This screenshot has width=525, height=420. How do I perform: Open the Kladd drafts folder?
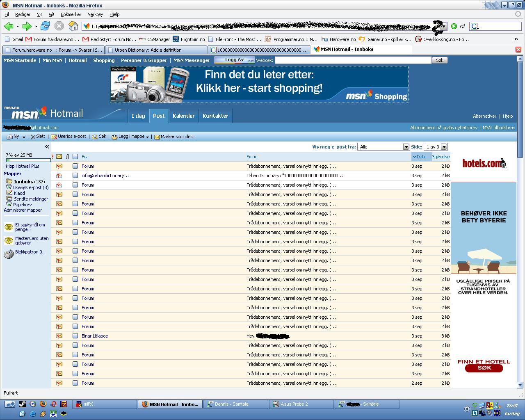click(x=19, y=193)
